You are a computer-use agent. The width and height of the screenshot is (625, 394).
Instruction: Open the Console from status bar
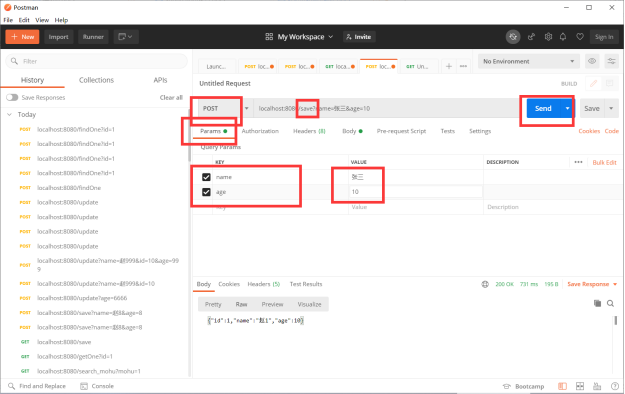click(97, 386)
